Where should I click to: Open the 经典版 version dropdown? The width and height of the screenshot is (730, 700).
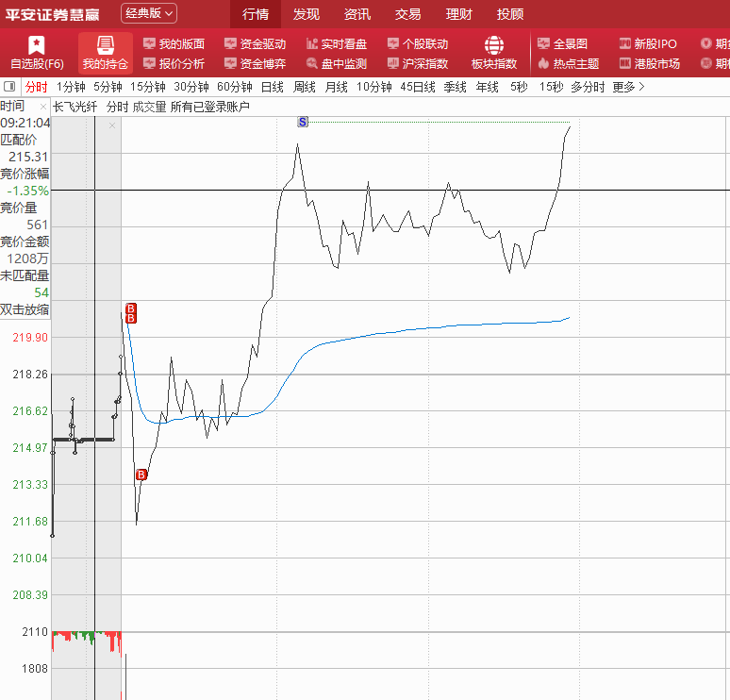tap(148, 13)
